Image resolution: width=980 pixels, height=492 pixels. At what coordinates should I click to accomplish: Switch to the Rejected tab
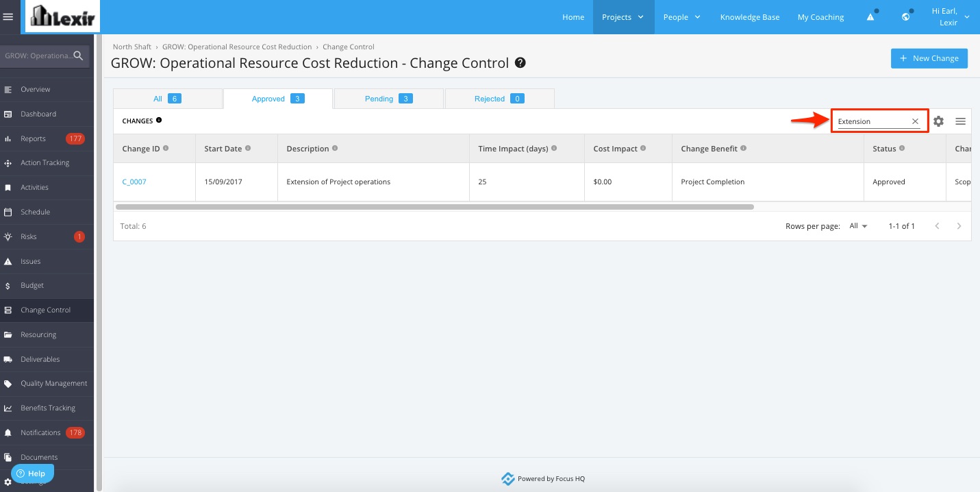coord(499,99)
